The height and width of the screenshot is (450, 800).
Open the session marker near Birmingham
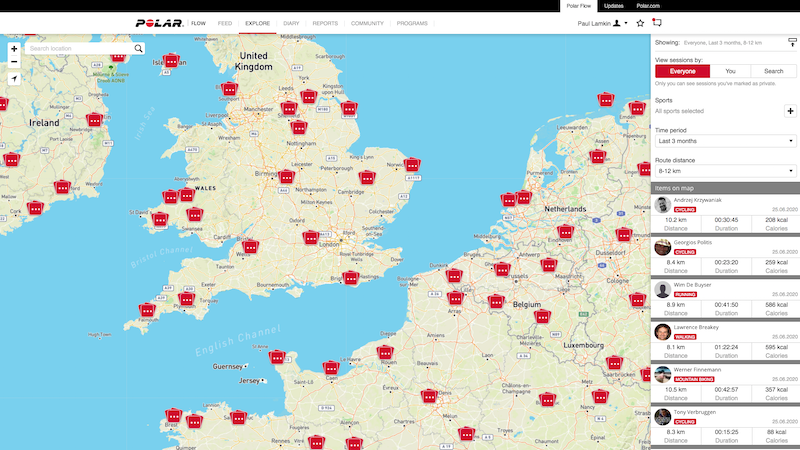tap(286, 177)
